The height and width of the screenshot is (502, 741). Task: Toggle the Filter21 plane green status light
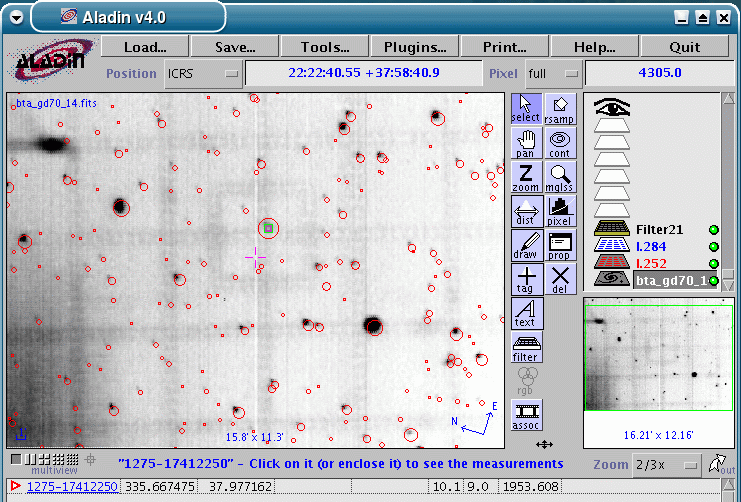[x=713, y=230]
